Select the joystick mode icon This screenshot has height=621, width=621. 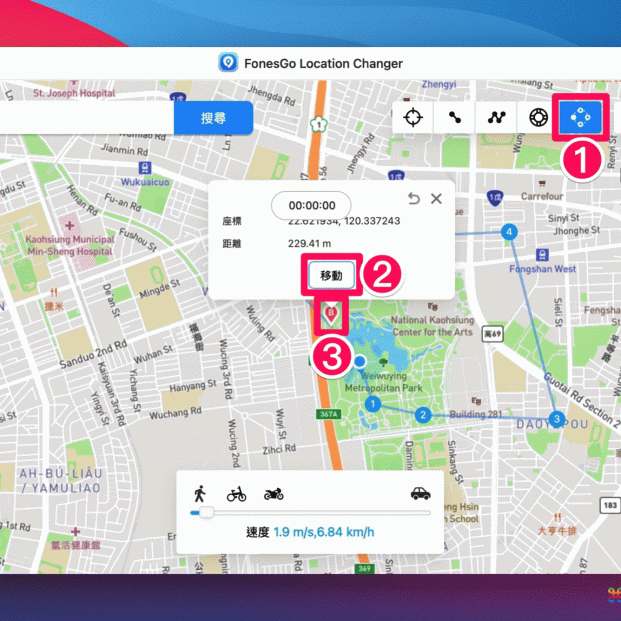538,117
